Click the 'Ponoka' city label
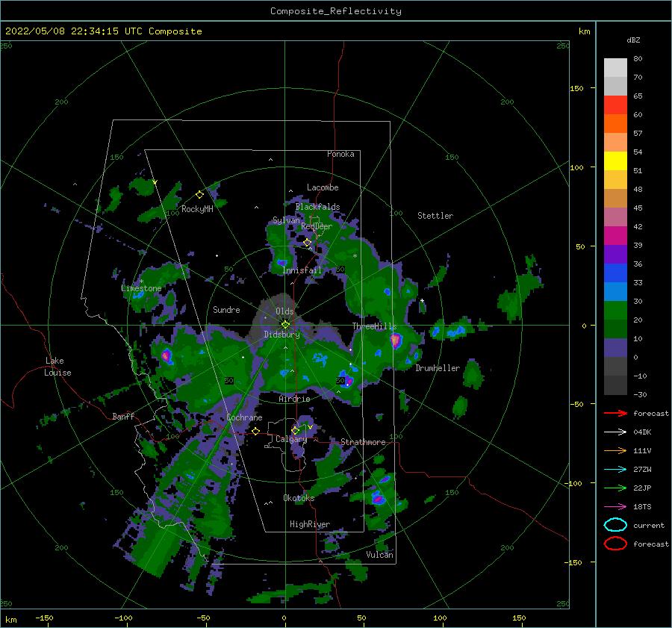The width and height of the screenshot is (672, 628). click(340, 154)
